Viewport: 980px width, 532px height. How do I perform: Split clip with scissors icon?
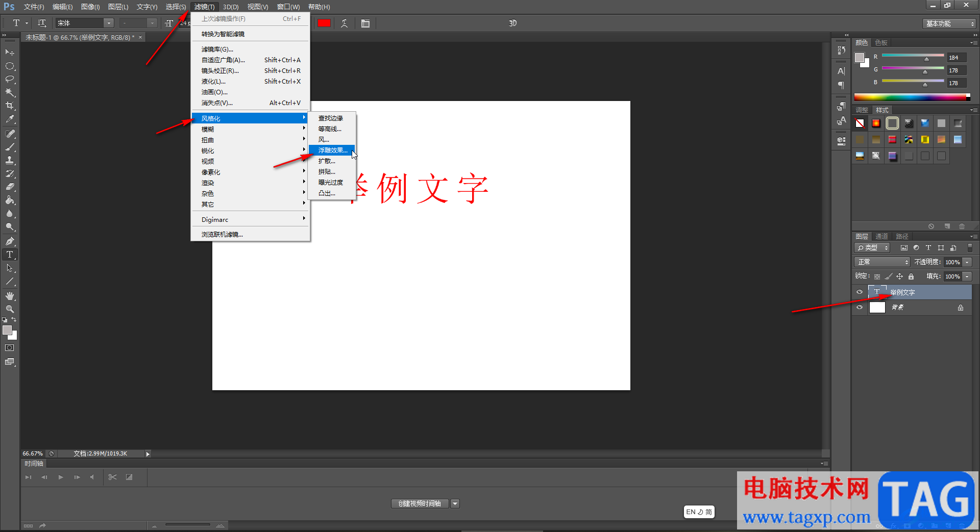113,477
